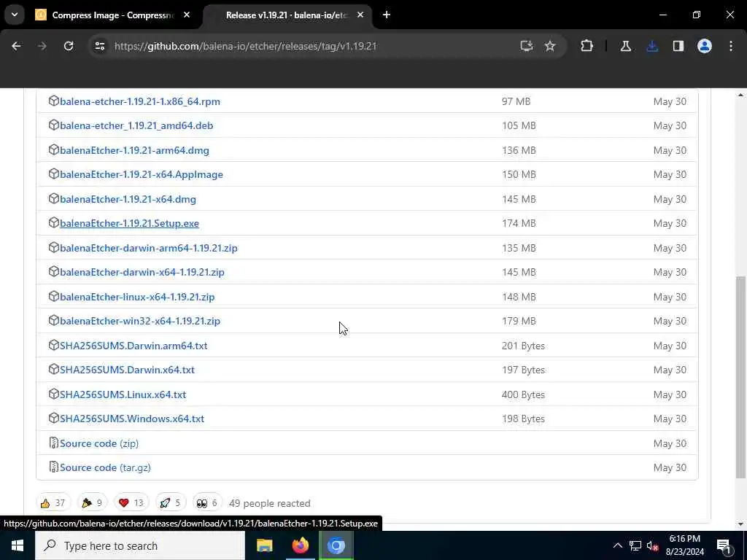The image size is (747, 560).
Task: Download balenaEtcher-darwin-arm64-1.19.21.zip
Action: [149, 248]
